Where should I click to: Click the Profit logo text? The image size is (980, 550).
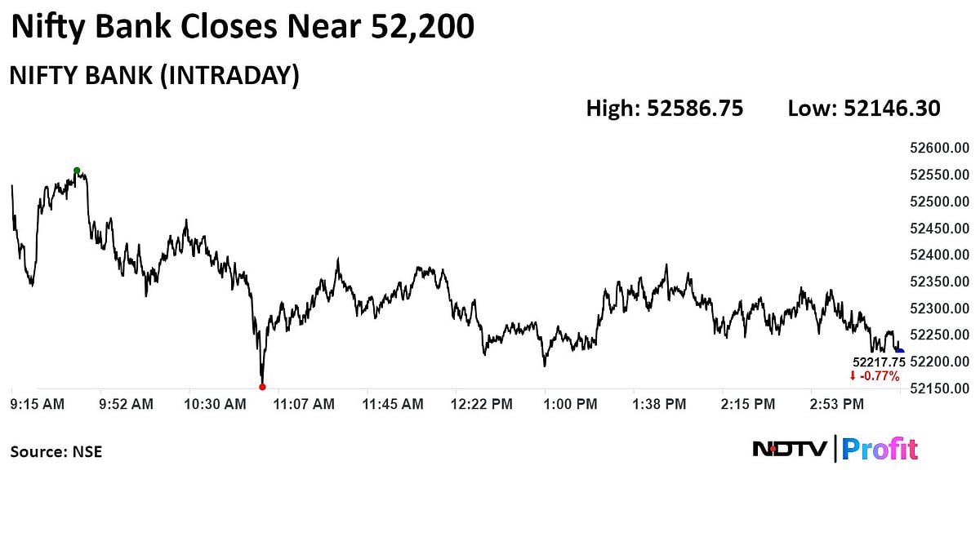880,449
